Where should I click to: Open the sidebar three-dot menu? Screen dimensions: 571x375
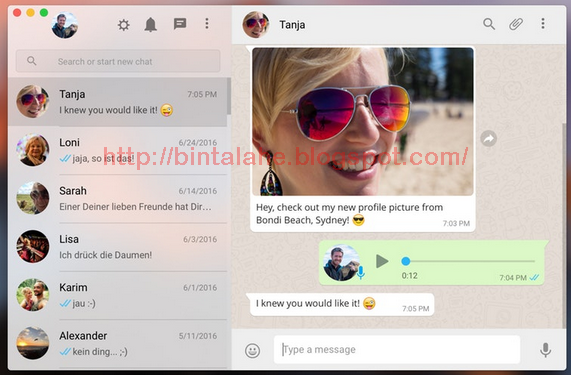point(207,24)
